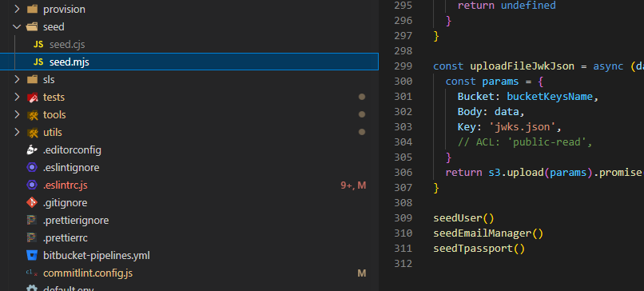The height and width of the screenshot is (291, 644).
Task: Click the JS icon of seed.cjs
Action: click(38, 45)
